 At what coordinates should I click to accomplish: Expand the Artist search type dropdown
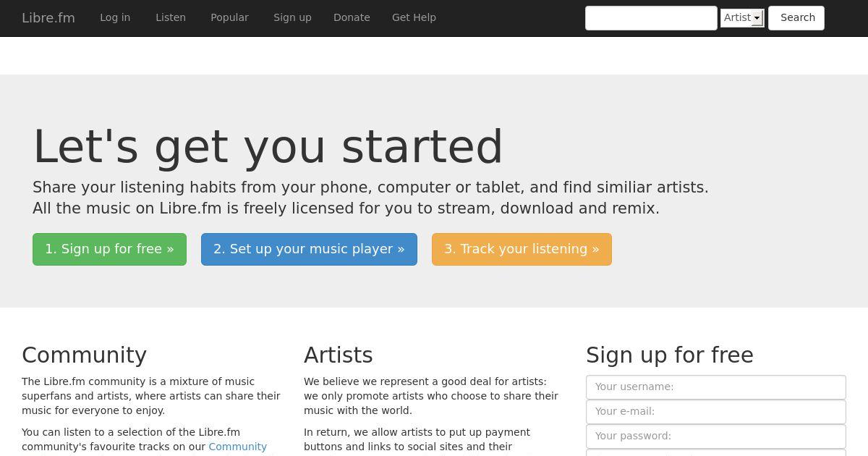pos(742,18)
